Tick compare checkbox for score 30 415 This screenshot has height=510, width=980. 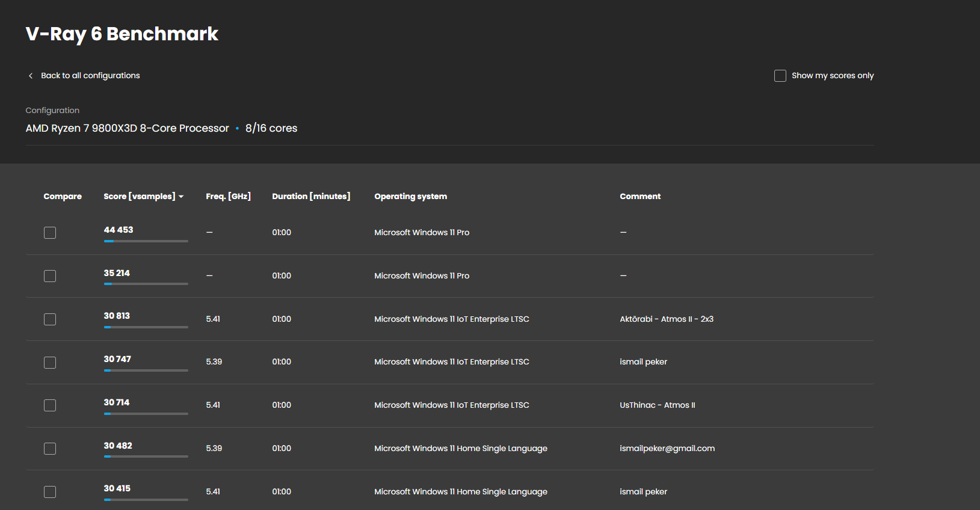tap(50, 492)
